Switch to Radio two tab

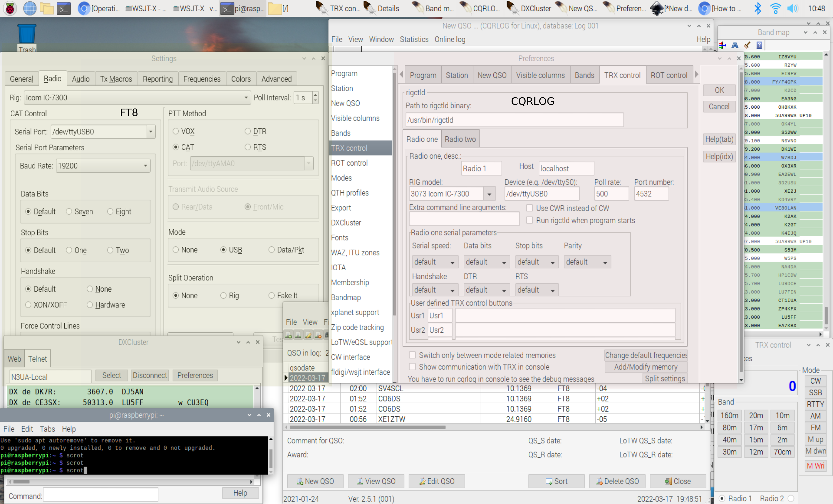[460, 139]
